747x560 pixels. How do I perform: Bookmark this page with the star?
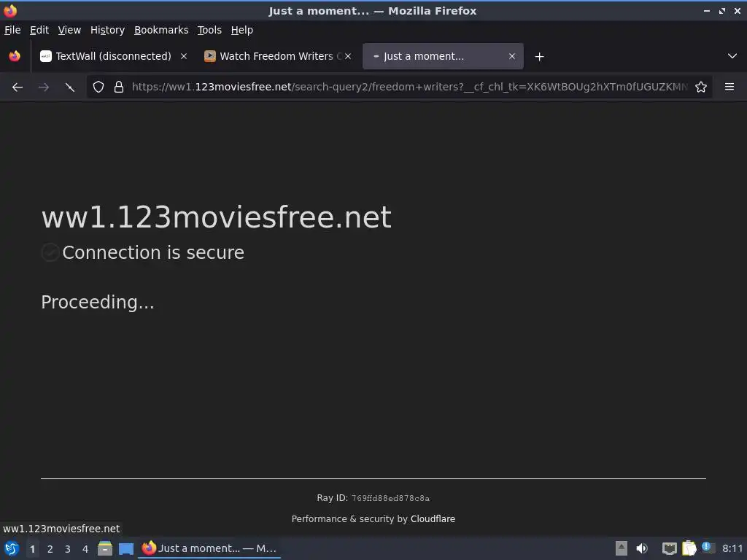click(701, 87)
